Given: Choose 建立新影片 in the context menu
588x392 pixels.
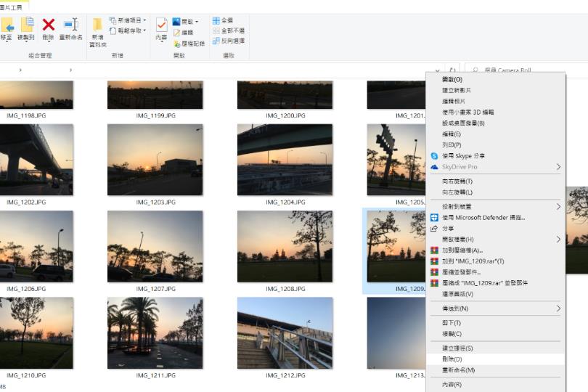Looking at the screenshot, I should click(495, 90).
